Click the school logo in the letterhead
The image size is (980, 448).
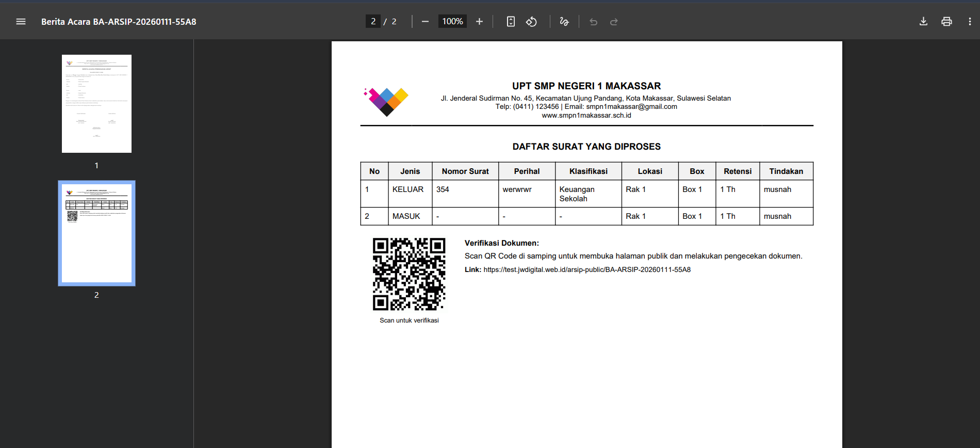click(x=387, y=101)
